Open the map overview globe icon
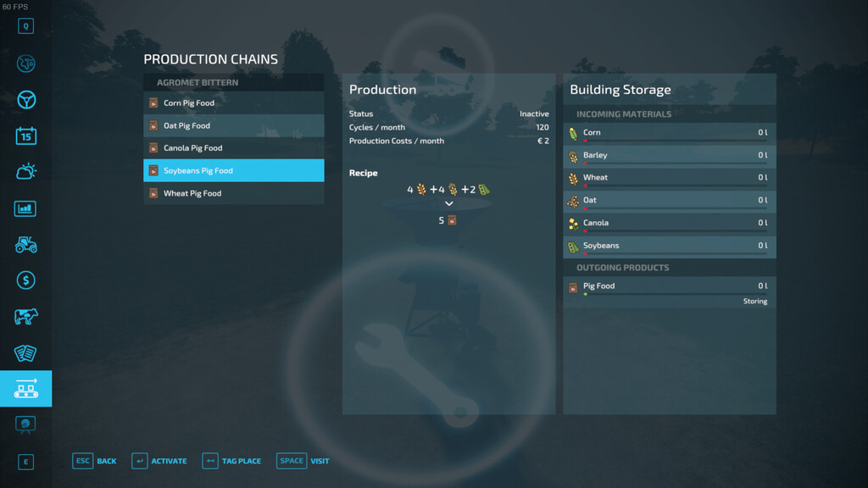The height and width of the screenshot is (488, 868). click(26, 64)
